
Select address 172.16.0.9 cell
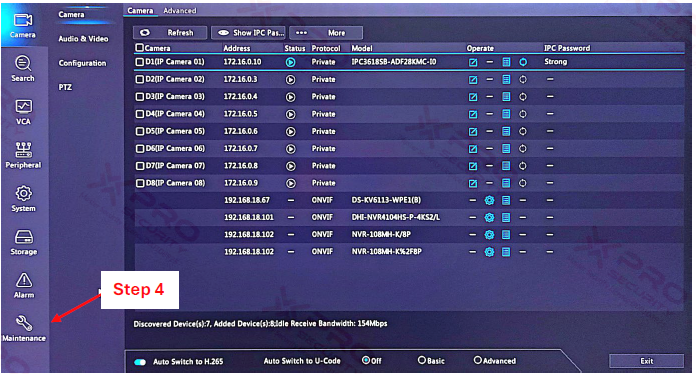point(241,183)
